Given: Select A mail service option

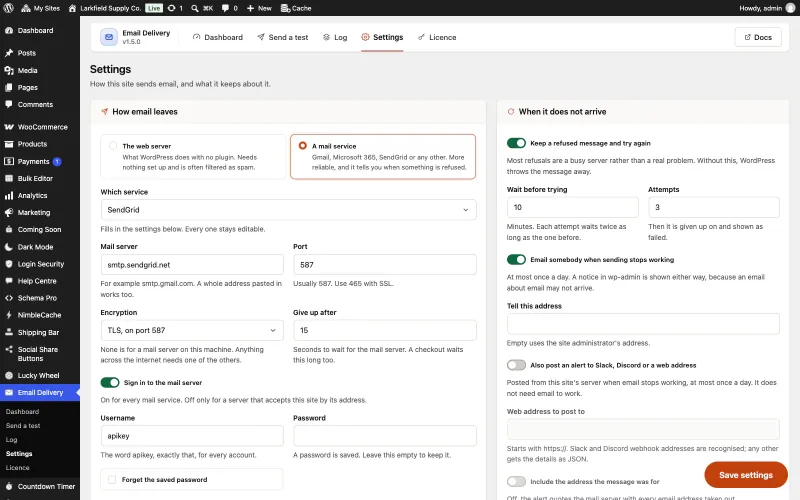Looking at the screenshot, I should (383, 157).
